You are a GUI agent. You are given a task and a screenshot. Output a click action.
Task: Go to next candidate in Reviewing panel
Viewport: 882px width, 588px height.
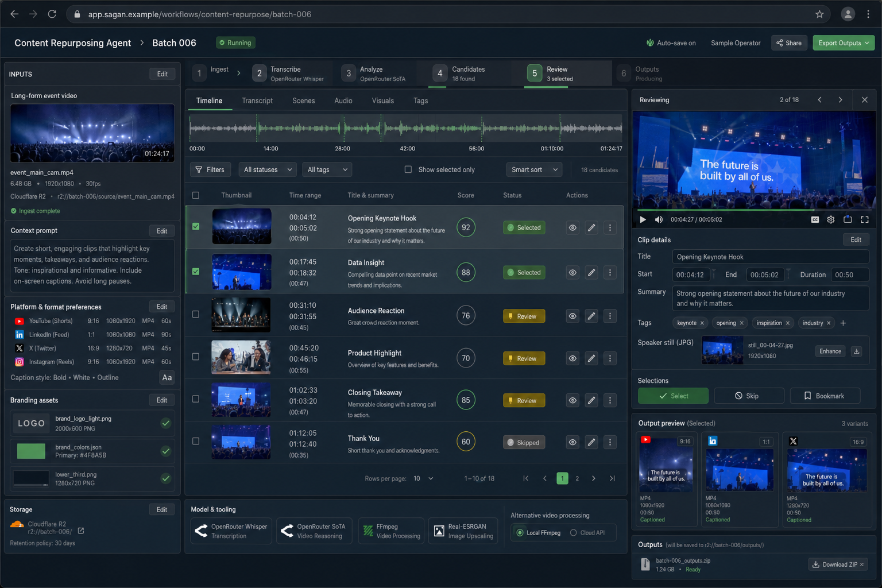pos(841,100)
